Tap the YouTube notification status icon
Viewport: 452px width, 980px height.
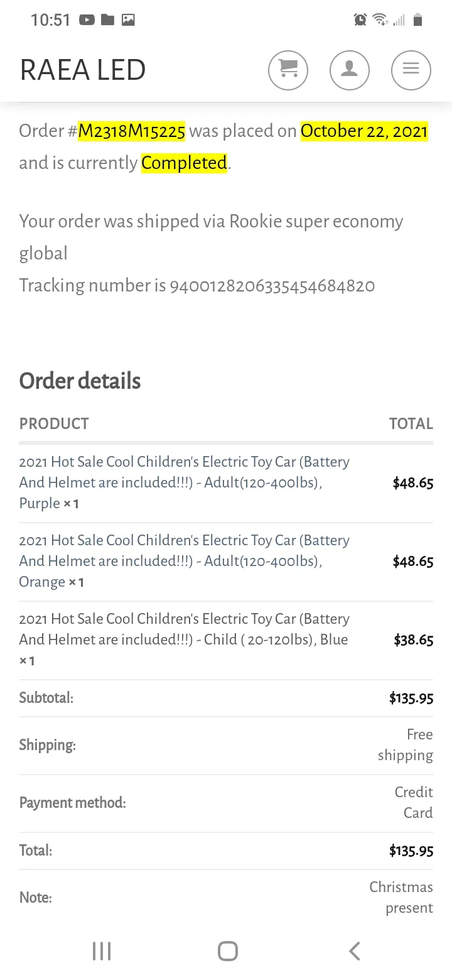click(x=87, y=20)
